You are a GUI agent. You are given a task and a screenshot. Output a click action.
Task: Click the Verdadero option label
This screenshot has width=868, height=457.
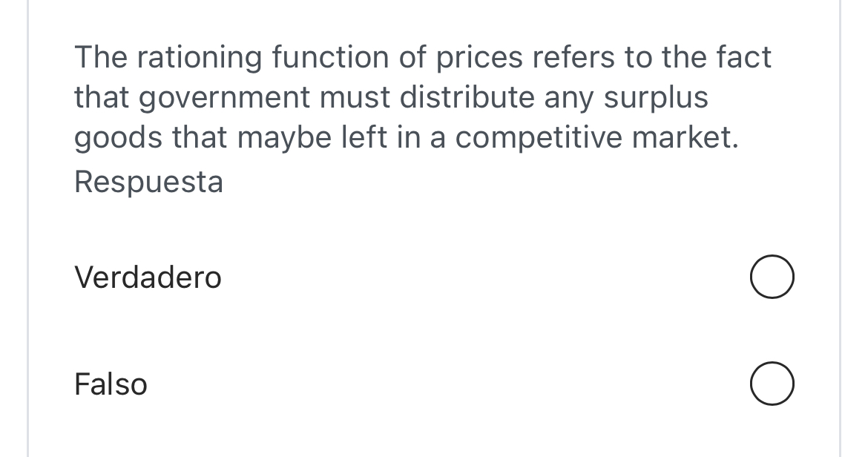147,277
